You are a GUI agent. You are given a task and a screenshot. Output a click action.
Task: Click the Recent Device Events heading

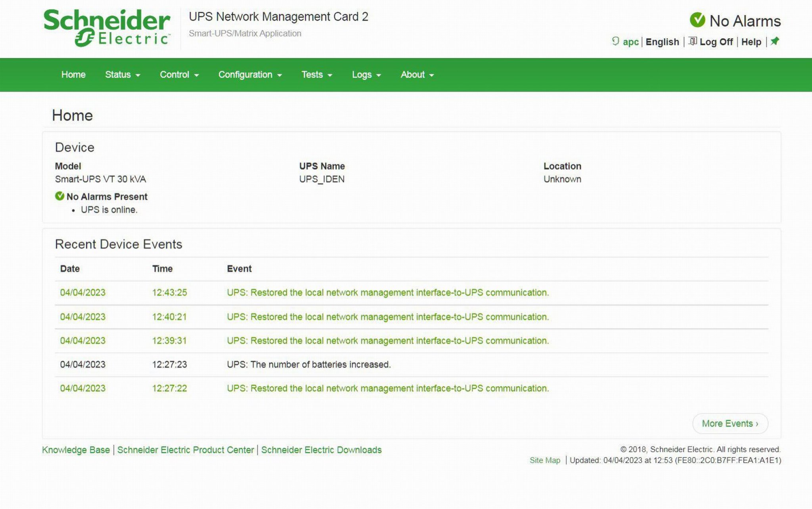(x=118, y=244)
